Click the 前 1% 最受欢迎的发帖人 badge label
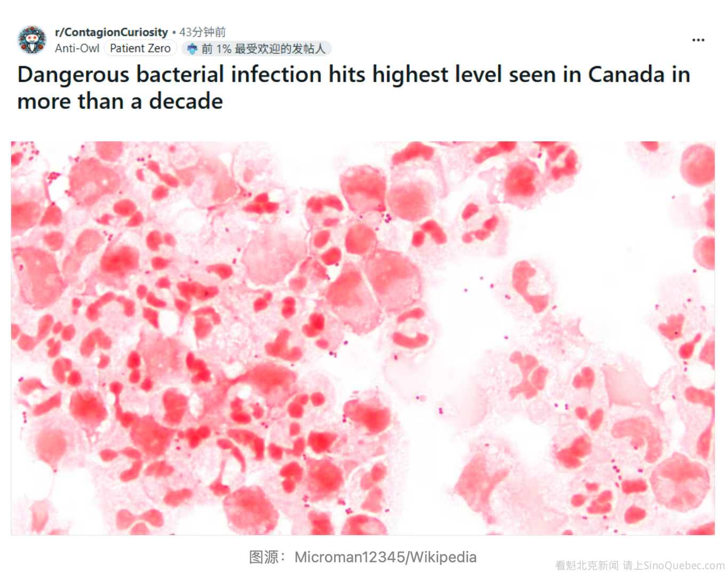Screen dimensions: 728x574 263,49
